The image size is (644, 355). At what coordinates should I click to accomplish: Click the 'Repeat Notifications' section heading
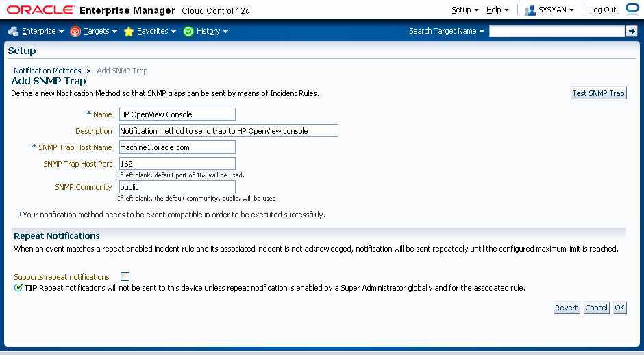point(57,236)
